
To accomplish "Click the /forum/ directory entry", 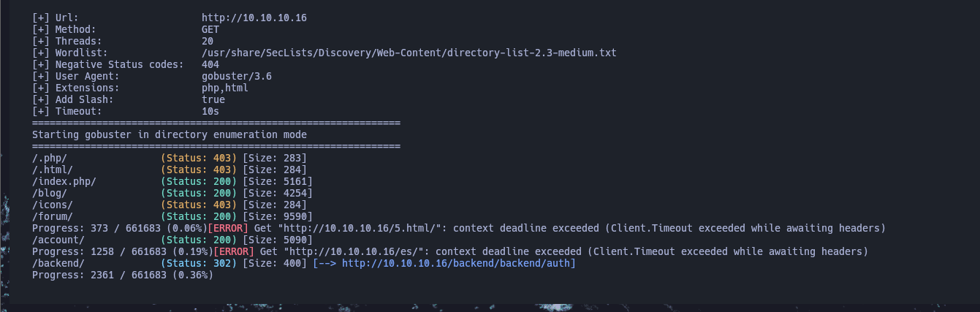I will (53, 216).
